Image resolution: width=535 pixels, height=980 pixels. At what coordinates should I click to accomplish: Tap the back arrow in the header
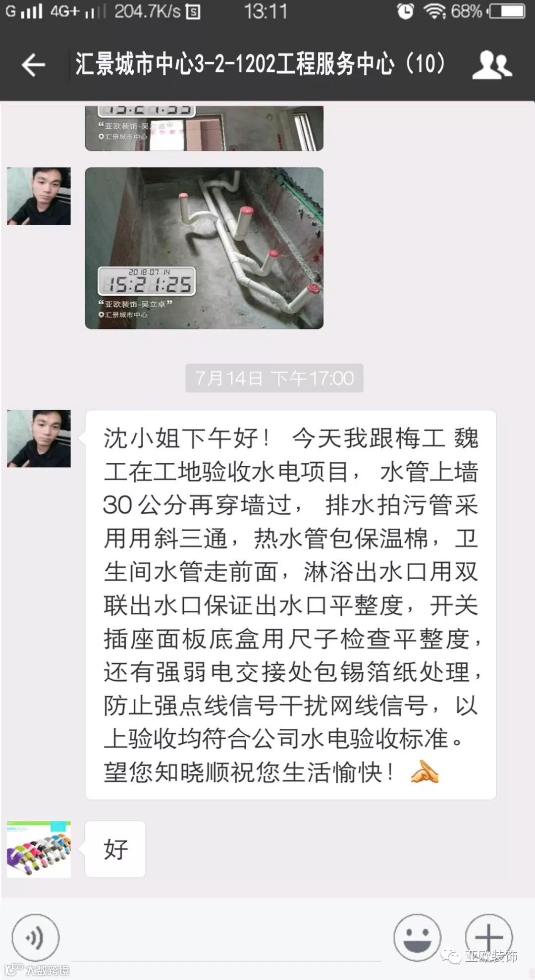(33, 65)
